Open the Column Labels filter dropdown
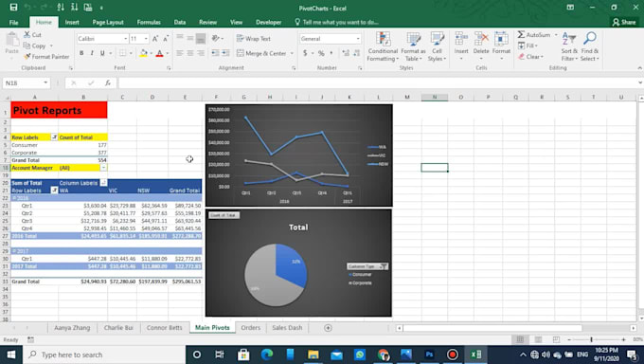Image resolution: width=644 pixels, height=364 pixels. [x=103, y=183]
